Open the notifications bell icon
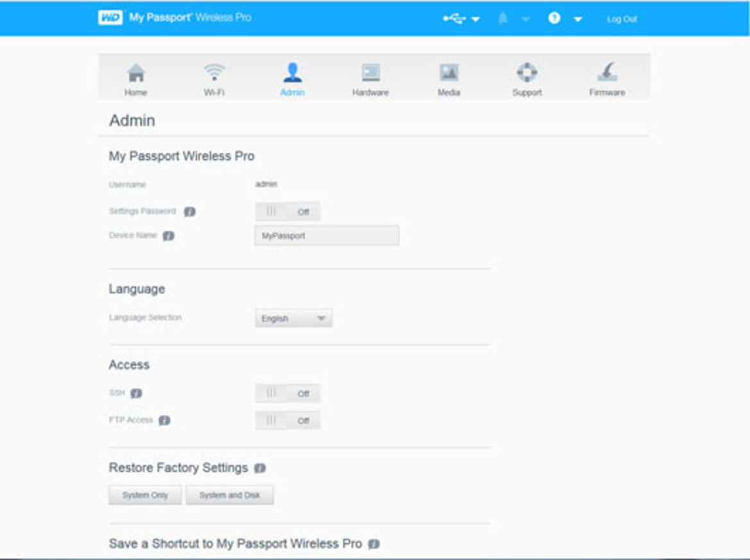The height and width of the screenshot is (560, 750). pyautogui.click(x=503, y=18)
